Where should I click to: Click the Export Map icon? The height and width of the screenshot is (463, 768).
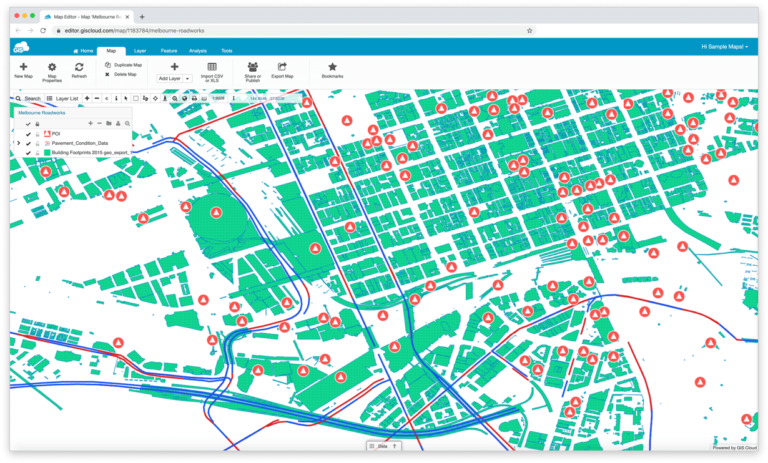point(282,66)
